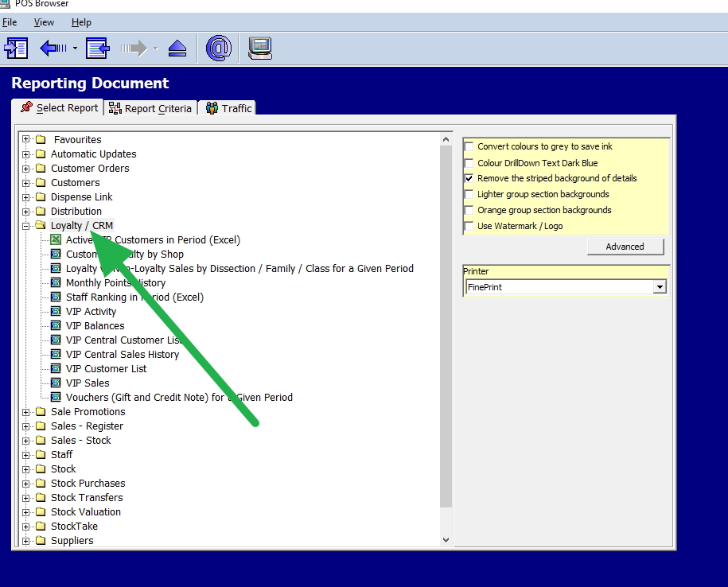Open the Help menu

click(x=81, y=22)
